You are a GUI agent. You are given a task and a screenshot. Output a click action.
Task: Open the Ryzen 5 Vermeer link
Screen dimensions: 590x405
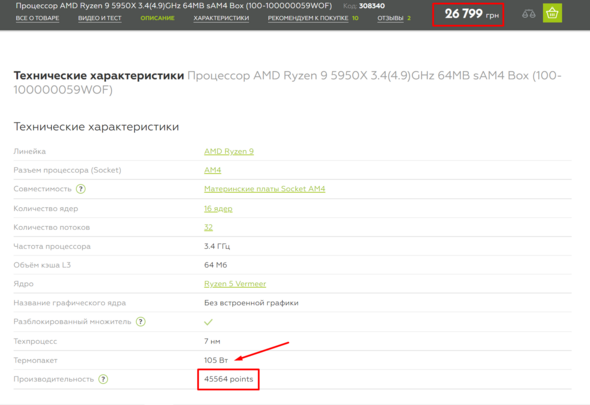pos(235,284)
